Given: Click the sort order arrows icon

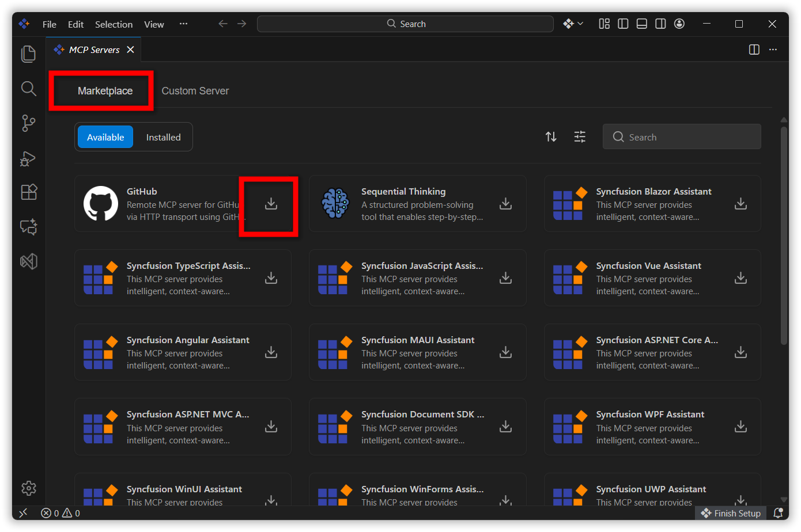Looking at the screenshot, I should [x=551, y=136].
